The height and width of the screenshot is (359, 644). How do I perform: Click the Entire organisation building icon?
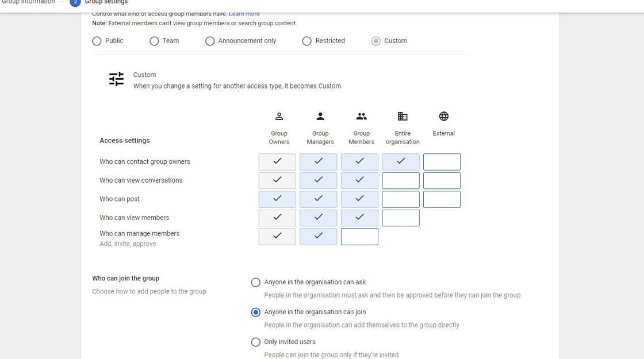(402, 117)
